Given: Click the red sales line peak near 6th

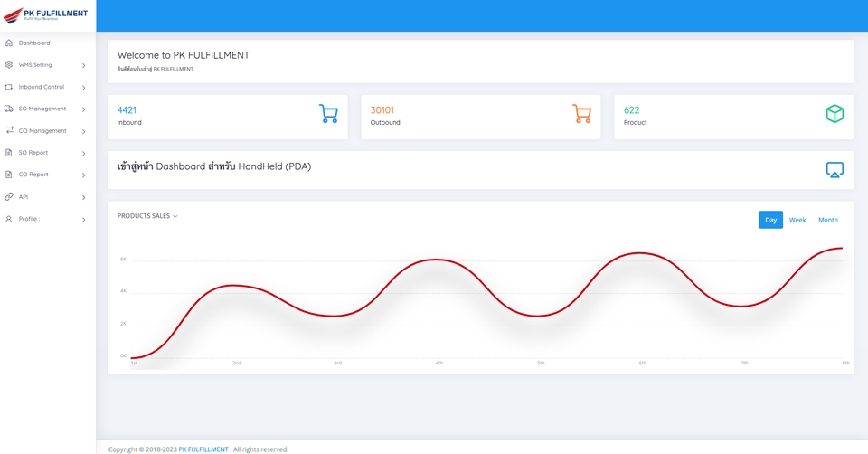Looking at the screenshot, I should (x=640, y=253).
